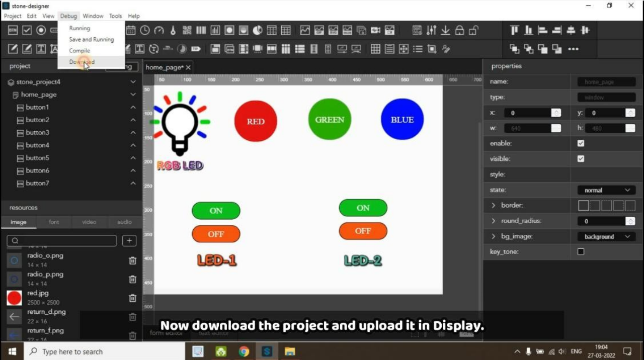Open the state dropdown showing normal
Viewport: 644px width, 360px height.
click(x=606, y=190)
